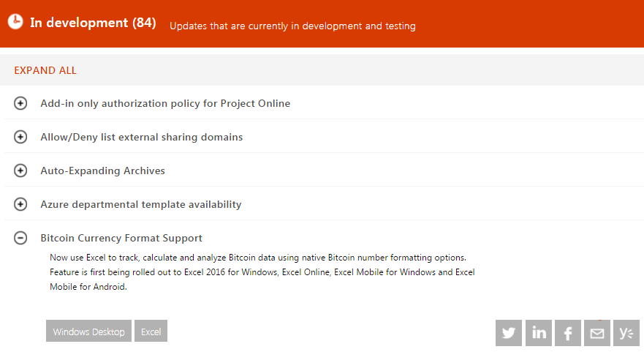
Task: Click the Bitcoin Currency Format Support title
Action: [121, 238]
